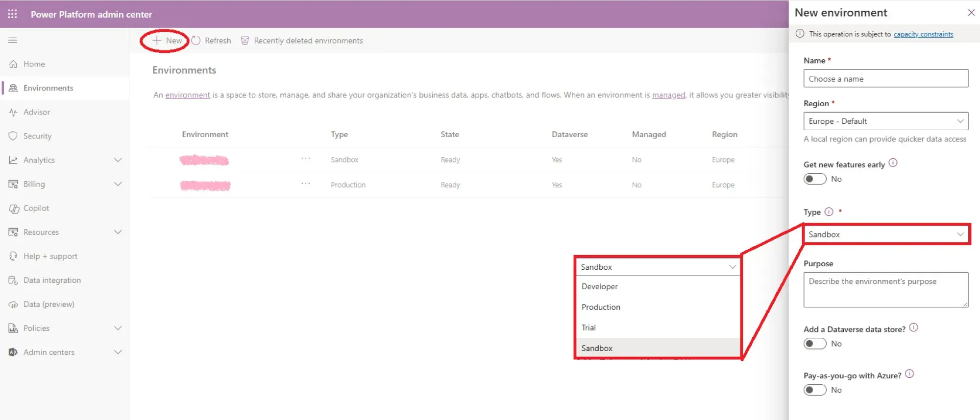Select Production in the type list

click(x=658, y=307)
